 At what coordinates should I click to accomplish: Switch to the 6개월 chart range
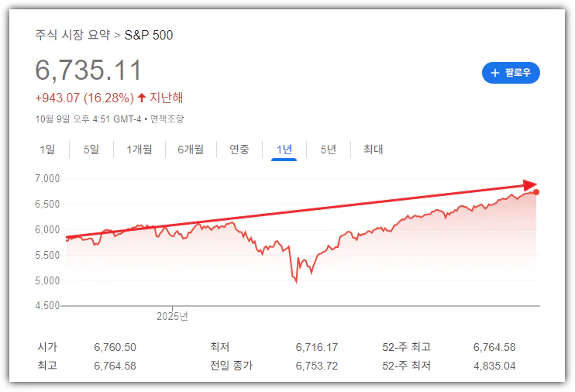[x=191, y=150]
